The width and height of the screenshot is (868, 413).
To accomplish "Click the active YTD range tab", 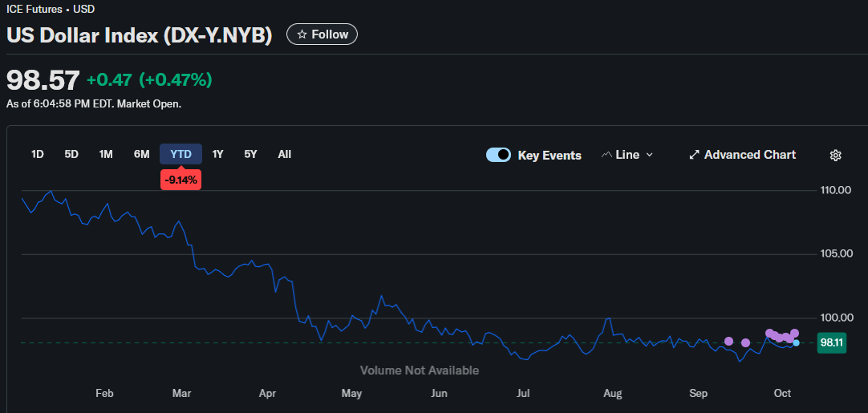I will point(180,154).
